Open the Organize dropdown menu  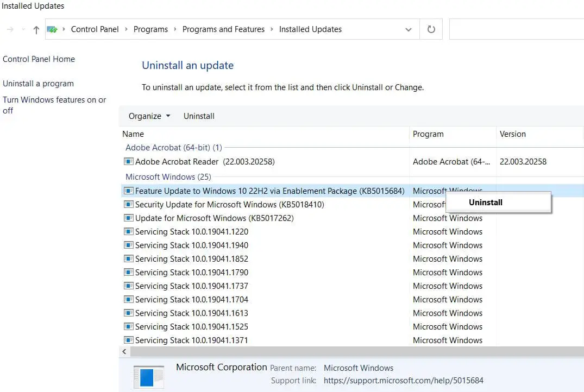coord(149,116)
